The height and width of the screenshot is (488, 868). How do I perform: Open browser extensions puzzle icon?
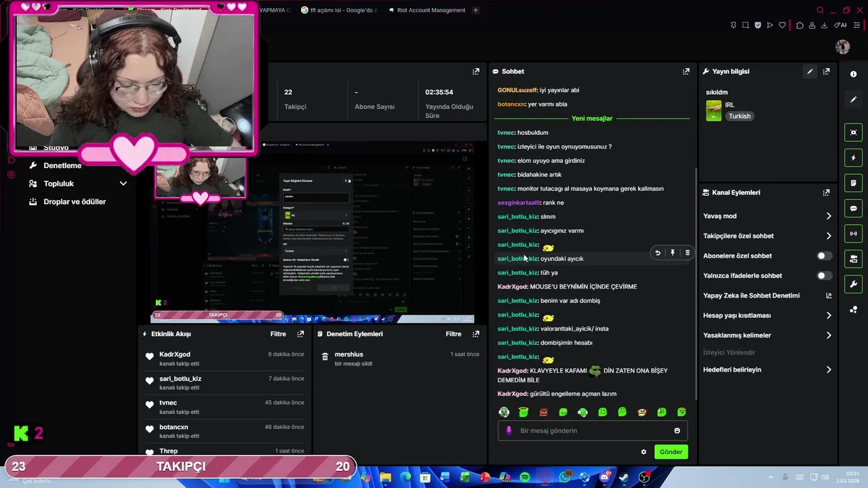coord(800,25)
